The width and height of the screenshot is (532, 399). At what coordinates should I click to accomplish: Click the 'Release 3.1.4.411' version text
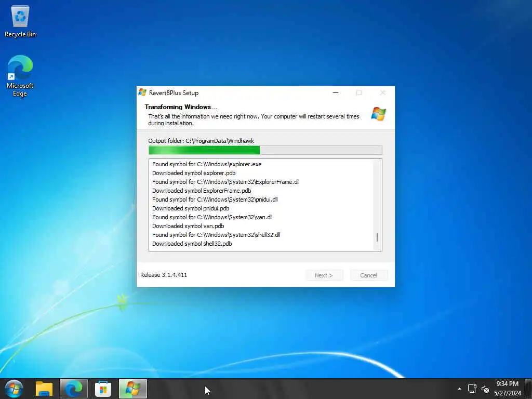click(x=164, y=275)
